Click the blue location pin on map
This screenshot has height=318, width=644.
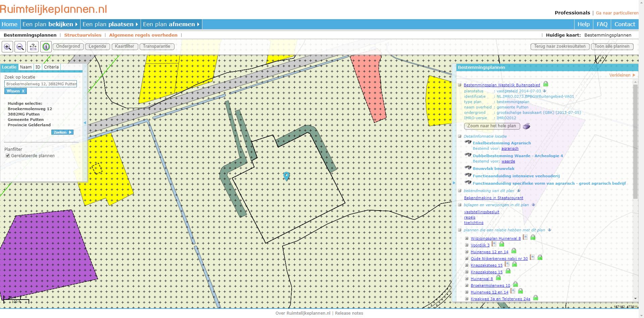click(x=286, y=176)
